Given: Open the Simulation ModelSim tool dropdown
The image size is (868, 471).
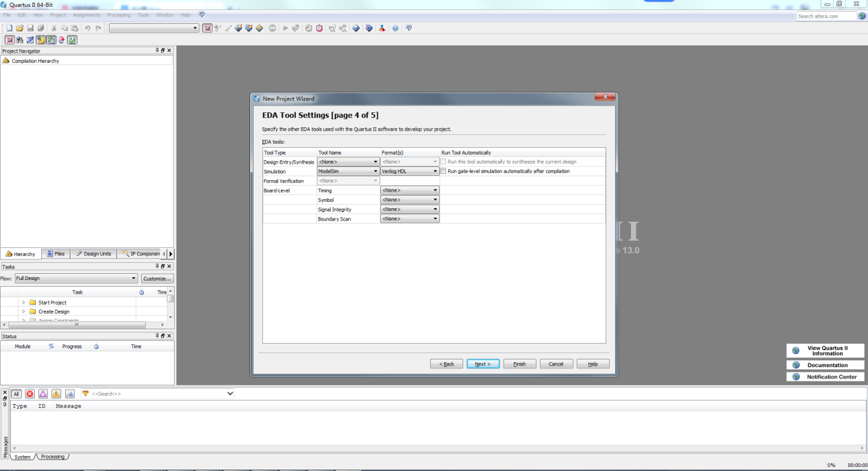Looking at the screenshot, I should point(348,171).
